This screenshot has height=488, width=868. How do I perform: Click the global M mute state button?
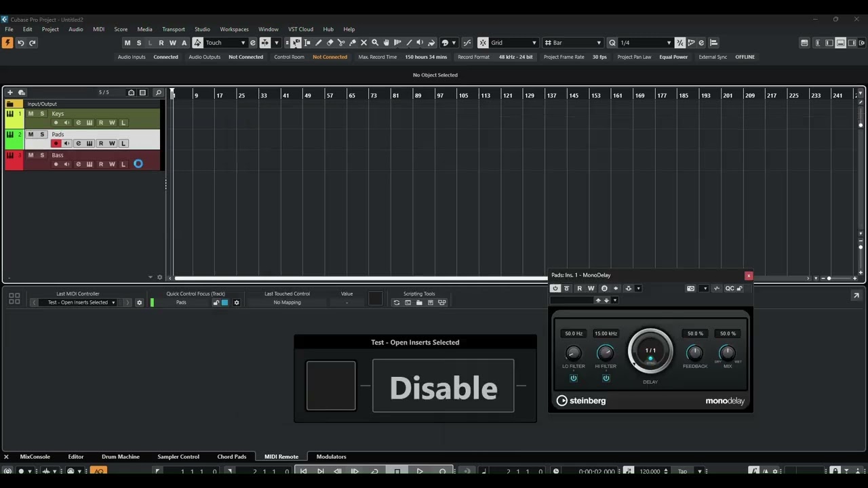[127, 43]
